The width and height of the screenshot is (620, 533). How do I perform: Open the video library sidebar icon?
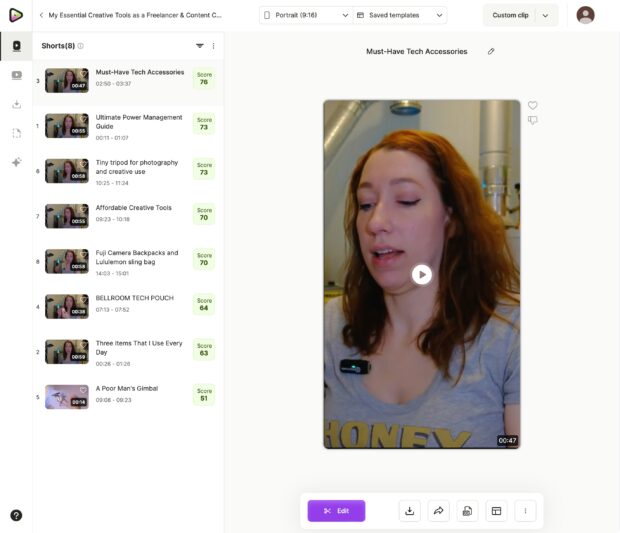17,75
